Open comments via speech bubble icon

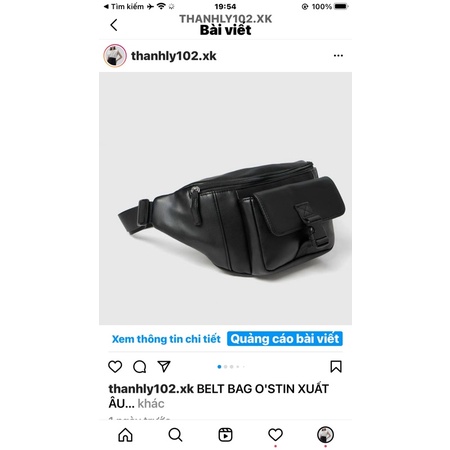tap(140, 367)
